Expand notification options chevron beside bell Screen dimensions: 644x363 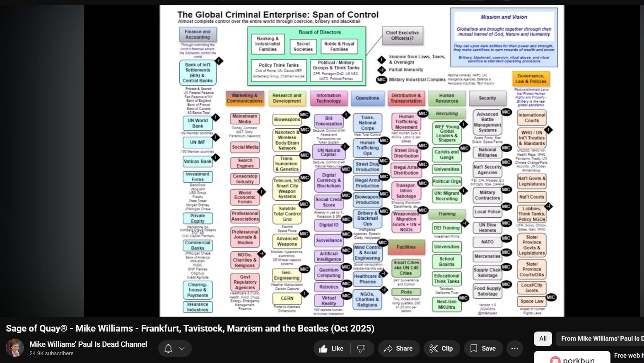(181, 349)
